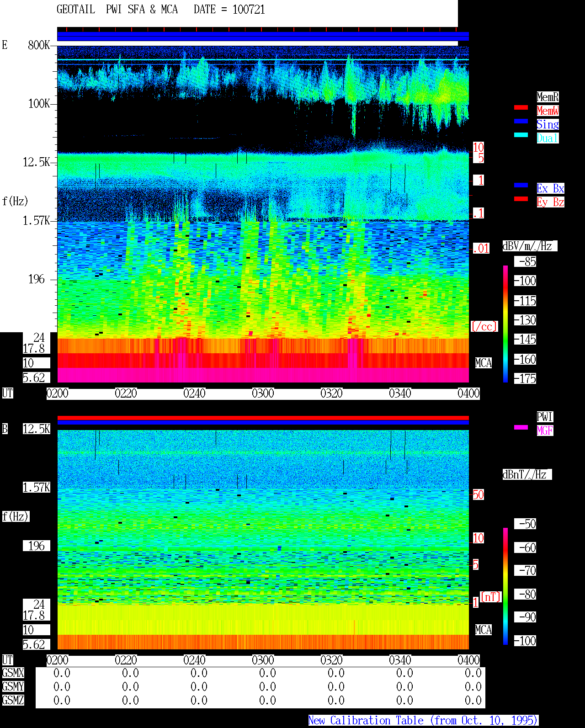Pick the cyan Dual legend swatch
Image resolution: width=585 pixels, height=728 pixels.
click(x=521, y=135)
